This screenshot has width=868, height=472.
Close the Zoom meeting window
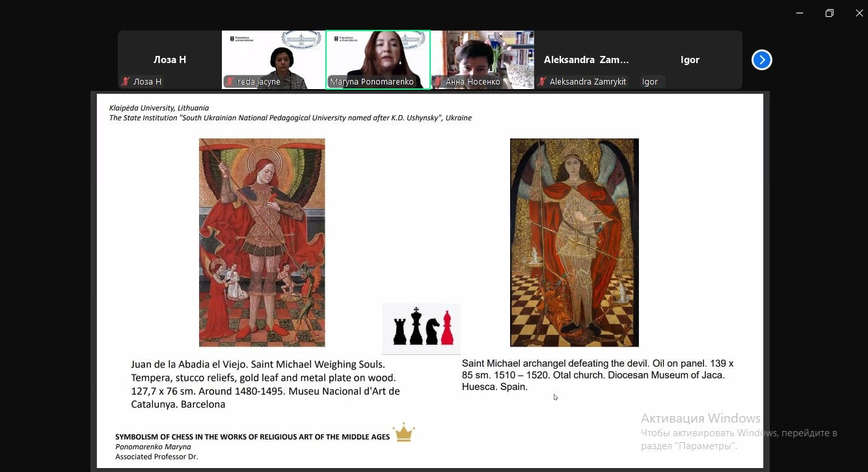pyautogui.click(x=859, y=13)
